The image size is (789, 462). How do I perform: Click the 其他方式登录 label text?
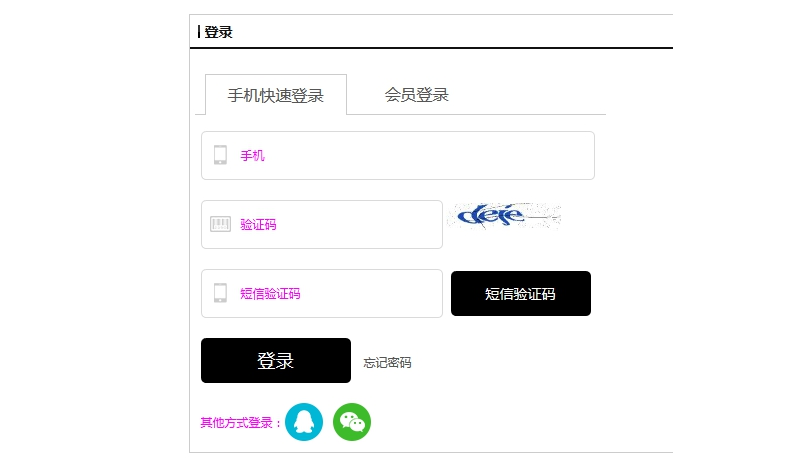[x=240, y=423]
